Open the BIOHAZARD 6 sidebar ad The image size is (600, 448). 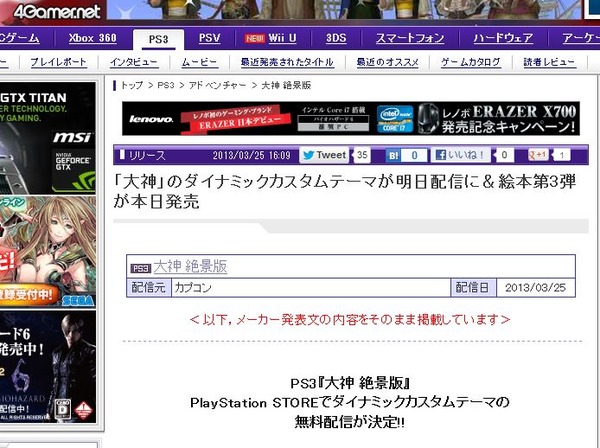(48, 367)
